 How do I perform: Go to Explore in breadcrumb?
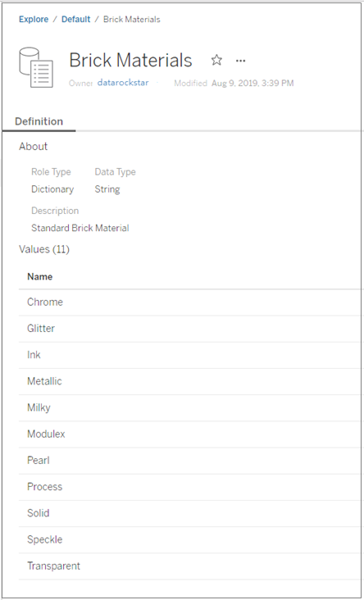[x=34, y=19]
